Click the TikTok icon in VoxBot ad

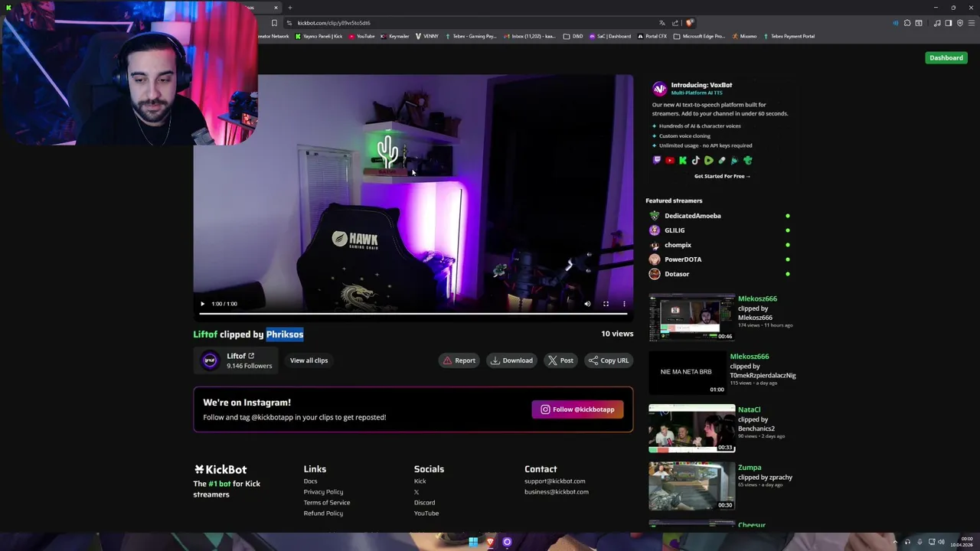[x=696, y=161]
